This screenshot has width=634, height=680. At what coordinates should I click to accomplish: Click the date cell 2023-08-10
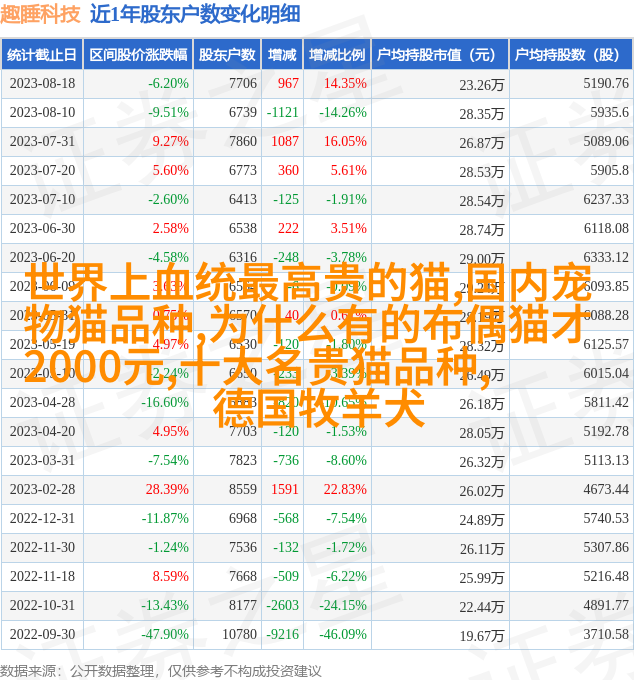(42, 112)
